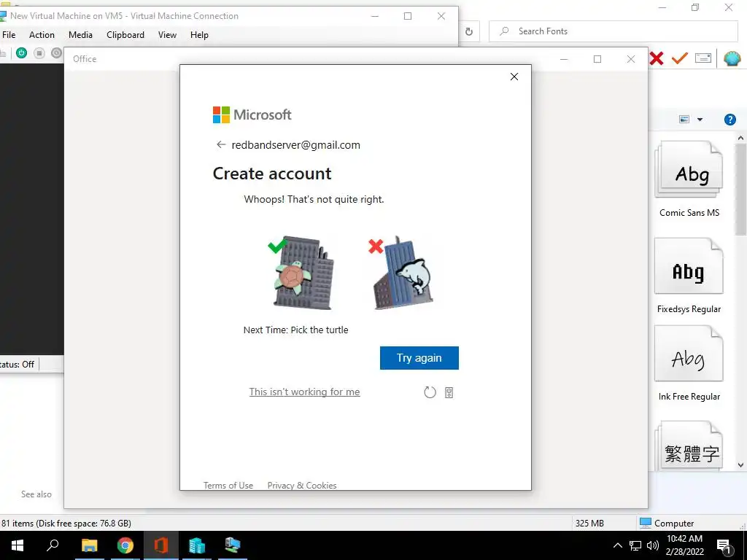This screenshot has height=560, width=747.
Task: Click the Fonts list scroll down arrow
Action: [x=741, y=465]
